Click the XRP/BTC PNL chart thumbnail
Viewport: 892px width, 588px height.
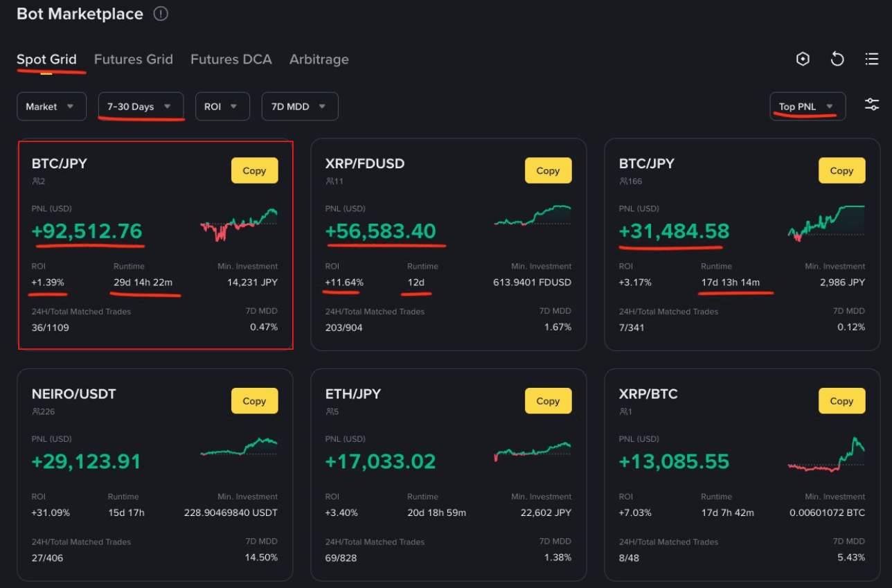tap(826, 455)
